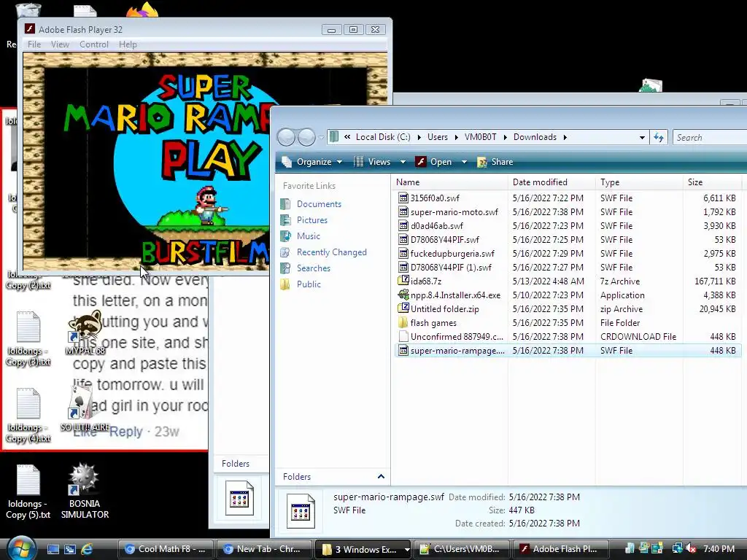Select npp.8.4.Installer.x64.exe icon
This screenshot has width=747, height=560.
point(403,295)
